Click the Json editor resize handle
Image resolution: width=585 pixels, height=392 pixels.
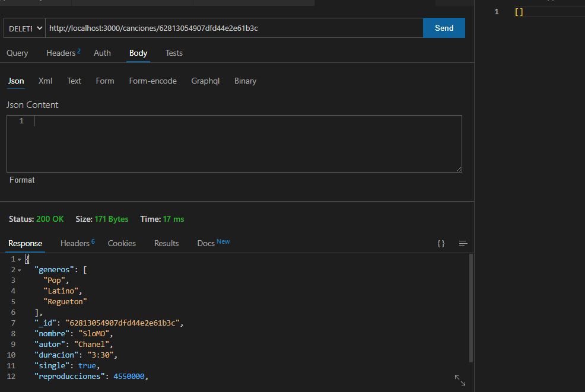pyautogui.click(x=459, y=169)
